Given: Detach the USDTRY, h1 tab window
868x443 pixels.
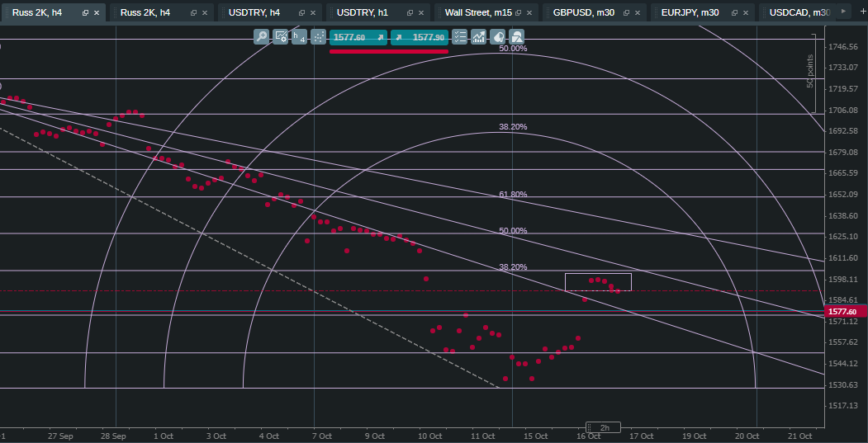Looking at the screenshot, I should (410, 12).
